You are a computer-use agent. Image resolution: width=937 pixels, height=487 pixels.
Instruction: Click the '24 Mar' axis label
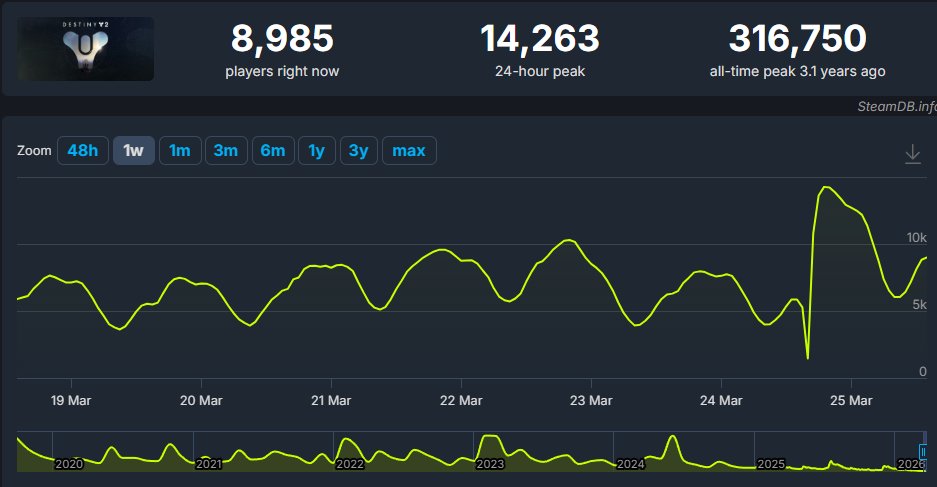[721, 401]
